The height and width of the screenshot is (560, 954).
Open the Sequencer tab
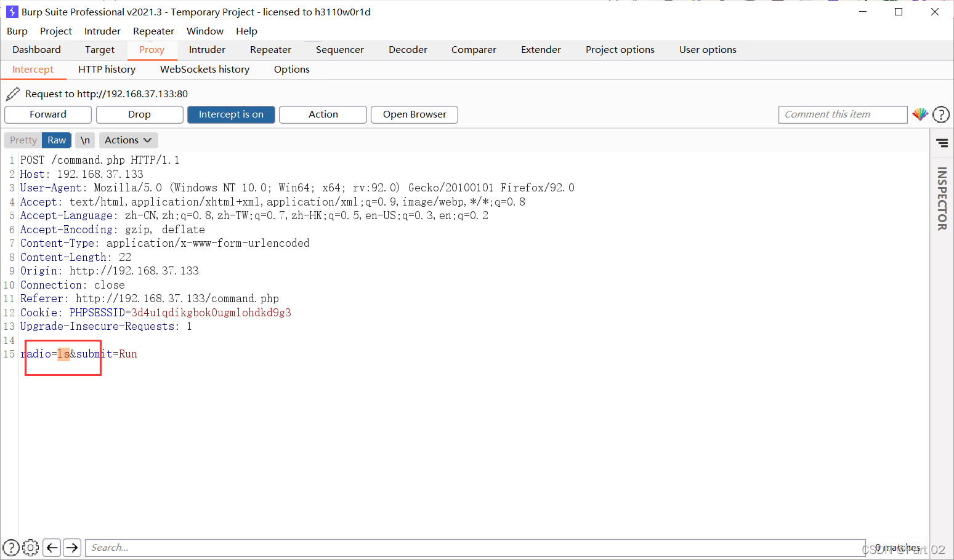(340, 50)
